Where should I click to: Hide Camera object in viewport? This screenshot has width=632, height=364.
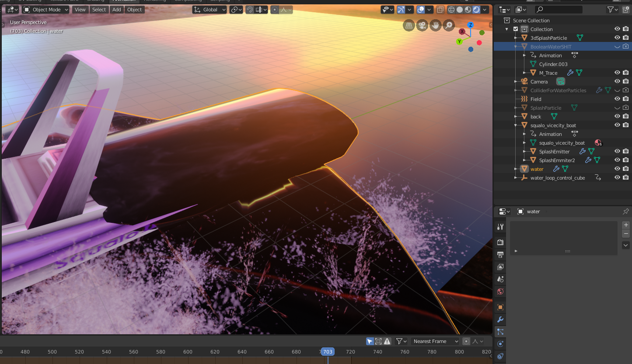[617, 82]
